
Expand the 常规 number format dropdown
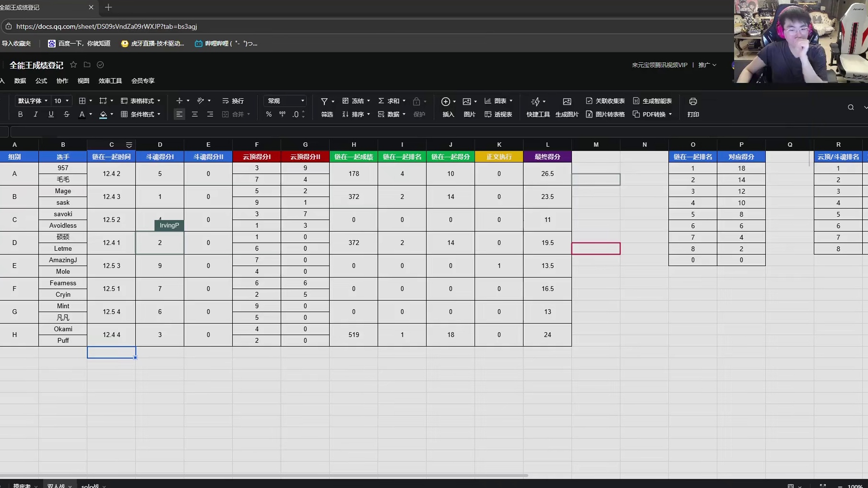(x=286, y=101)
